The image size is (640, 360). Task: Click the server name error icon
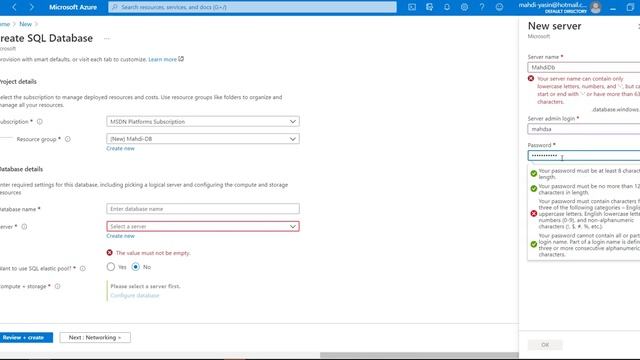[531, 78]
